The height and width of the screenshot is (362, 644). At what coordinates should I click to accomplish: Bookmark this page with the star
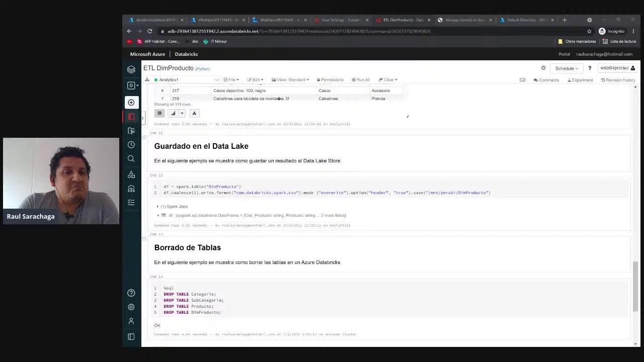(x=589, y=31)
